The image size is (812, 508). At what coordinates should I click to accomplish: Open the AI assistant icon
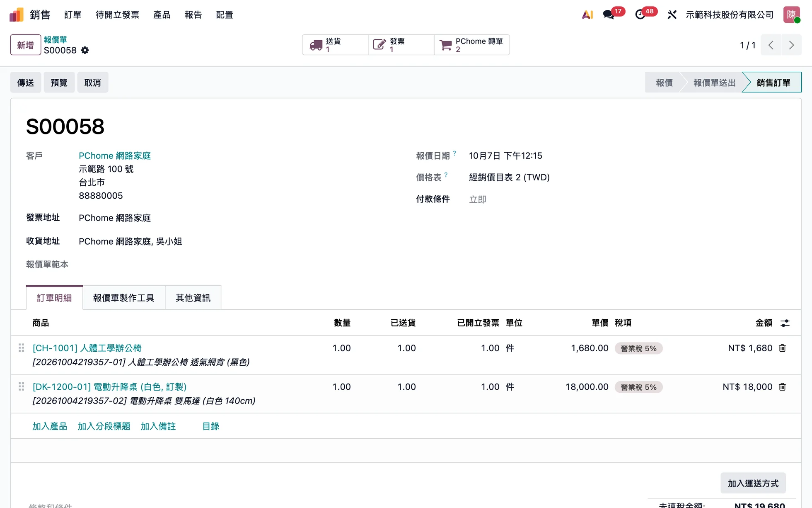(587, 15)
